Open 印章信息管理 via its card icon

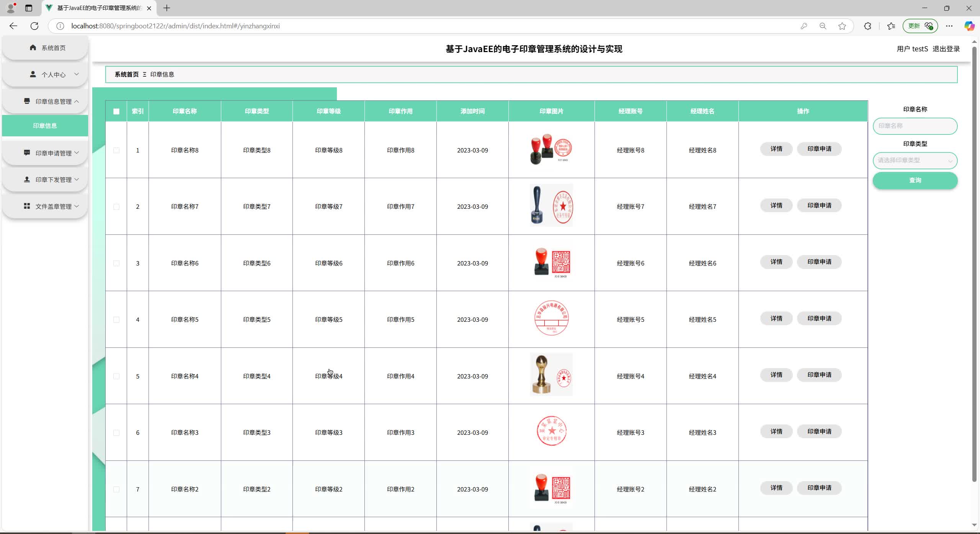pyautogui.click(x=27, y=101)
